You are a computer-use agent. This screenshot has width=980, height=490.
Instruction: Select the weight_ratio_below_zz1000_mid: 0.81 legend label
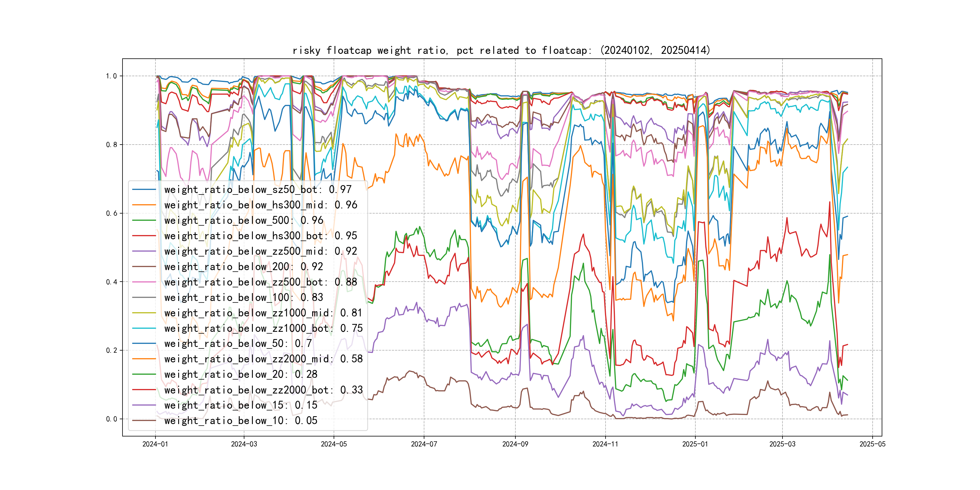click(263, 313)
